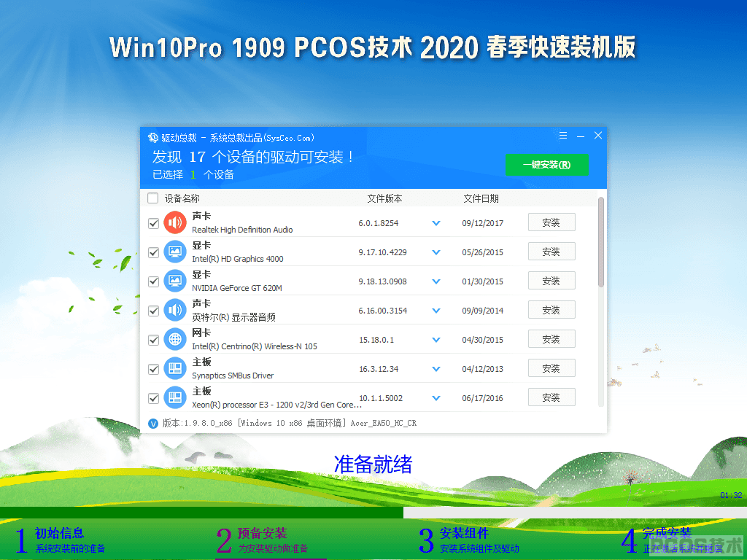Expand the version dropdown for Centrino Wireless-N

(436, 340)
